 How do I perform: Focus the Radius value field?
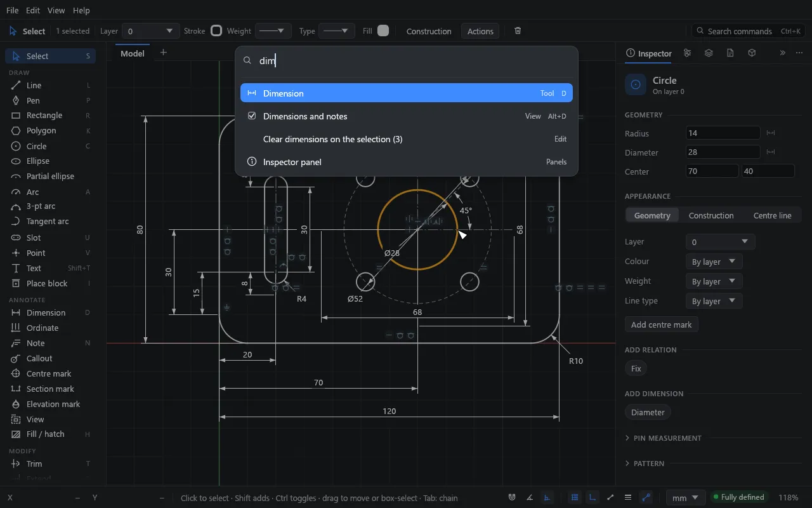[x=723, y=133]
